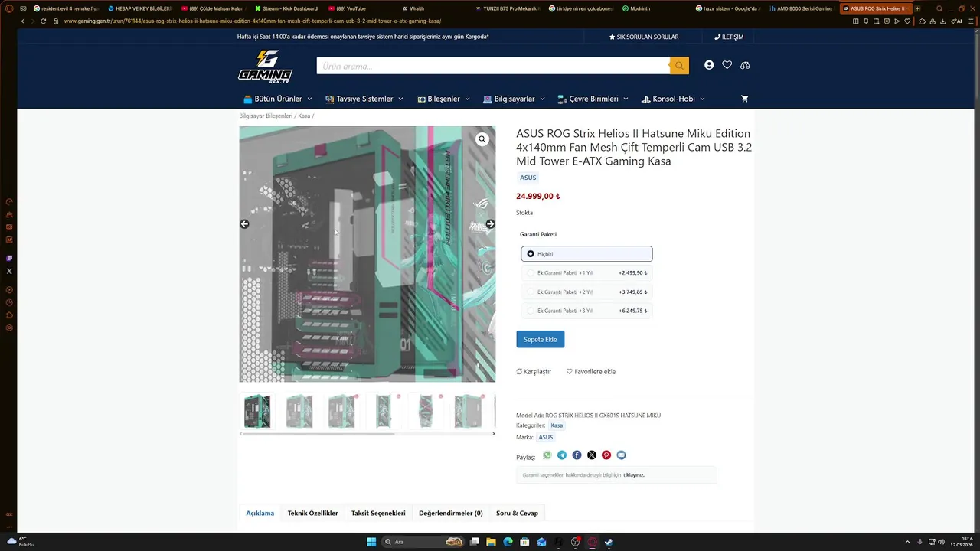980x551 pixels.
Task: Click the thumbnail gallery horizontal scrollbar
Action: (318, 434)
